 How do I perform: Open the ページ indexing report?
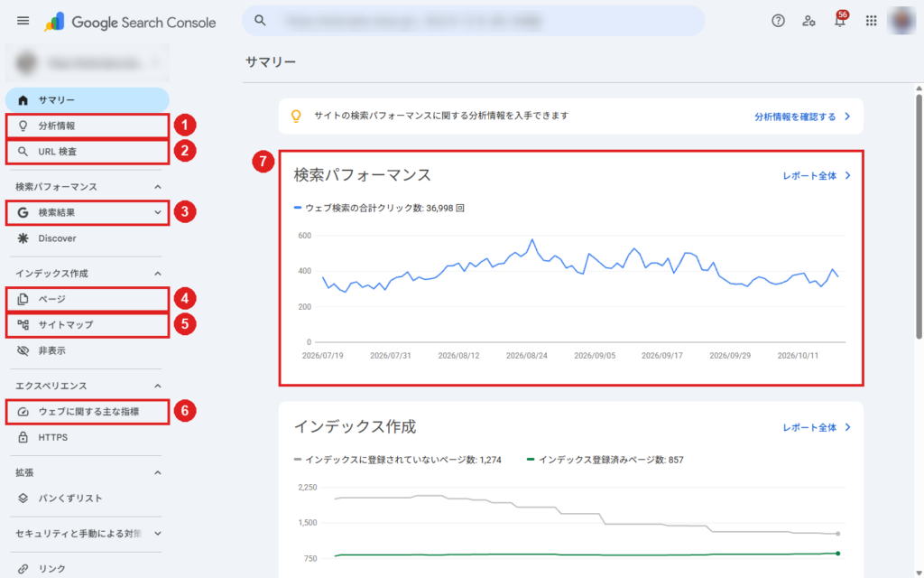[x=88, y=299]
